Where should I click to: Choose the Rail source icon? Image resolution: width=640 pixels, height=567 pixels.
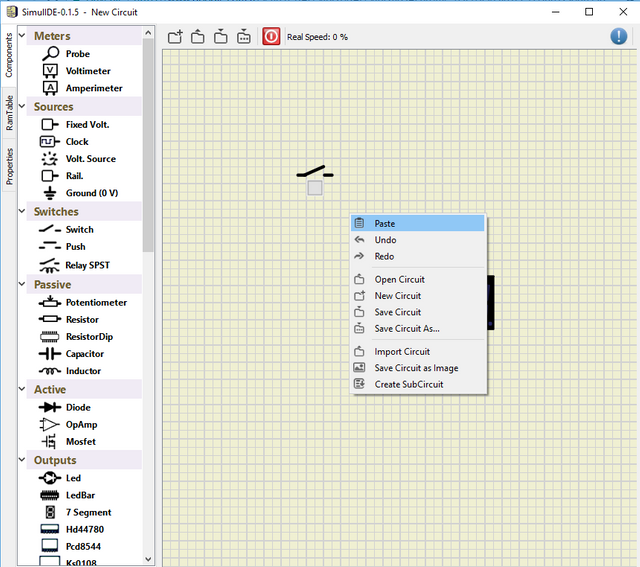(50, 176)
